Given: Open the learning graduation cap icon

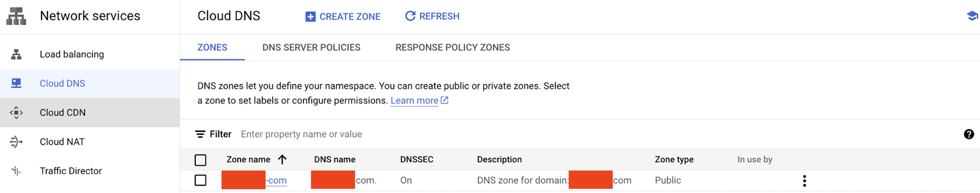Looking at the screenshot, I should pyautogui.click(x=972, y=16).
